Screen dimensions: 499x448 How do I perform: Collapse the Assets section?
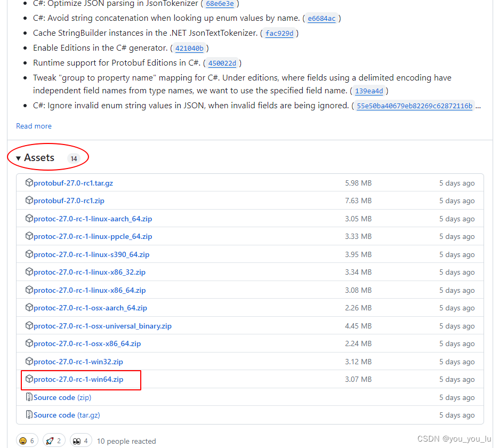[38, 157]
